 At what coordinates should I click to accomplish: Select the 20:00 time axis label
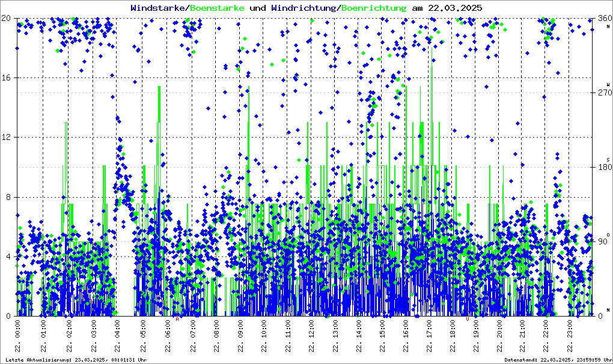[x=499, y=336]
